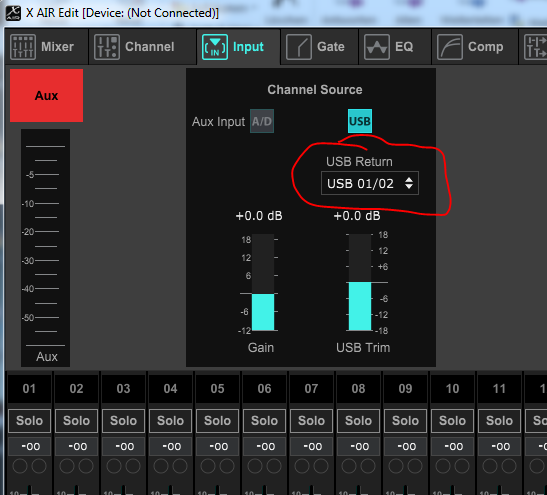Select channel 04 header

pos(170,389)
